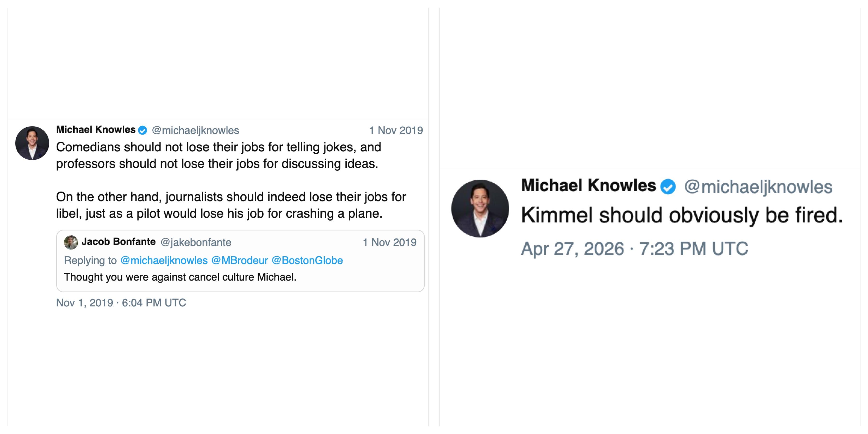Click the Jacob Bonfante display name

[118, 242]
